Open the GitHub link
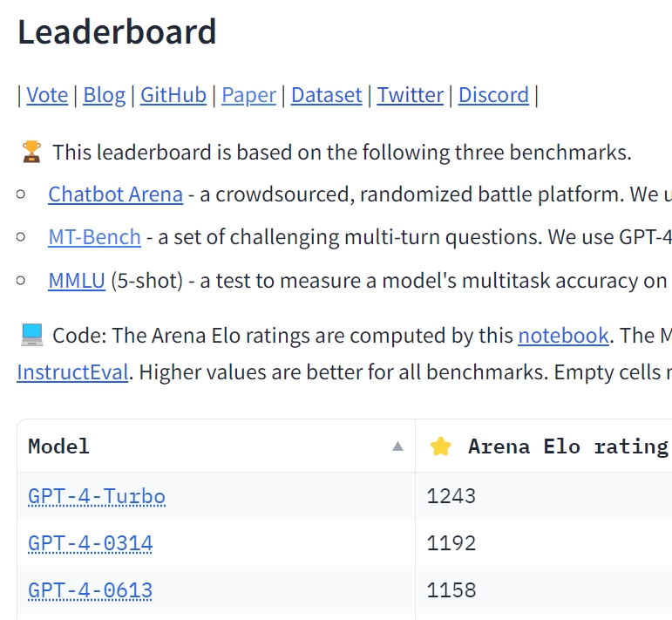672x620 pixels. [x=173, y=95]
